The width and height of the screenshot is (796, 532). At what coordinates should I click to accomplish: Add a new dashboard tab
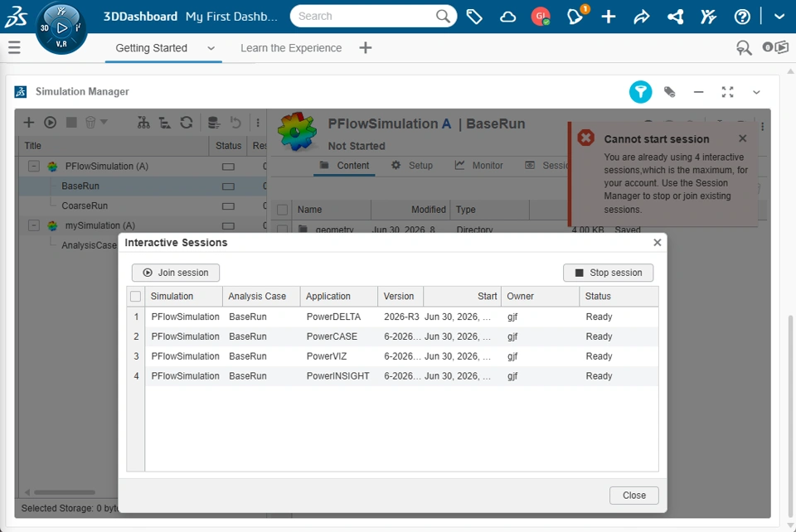366,48
